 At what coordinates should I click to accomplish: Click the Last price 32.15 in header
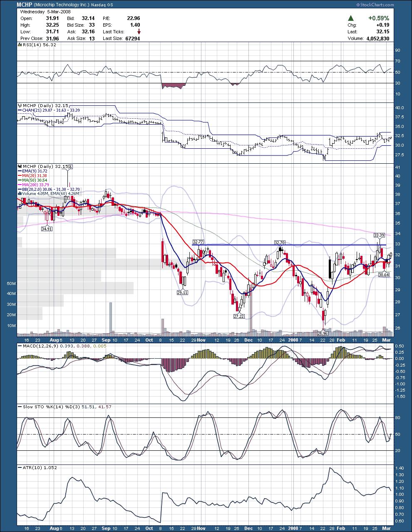(x=384, y=32)
